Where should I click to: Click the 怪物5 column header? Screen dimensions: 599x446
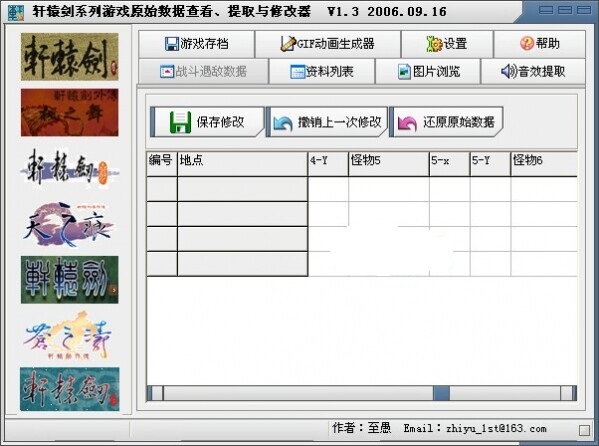389,164
